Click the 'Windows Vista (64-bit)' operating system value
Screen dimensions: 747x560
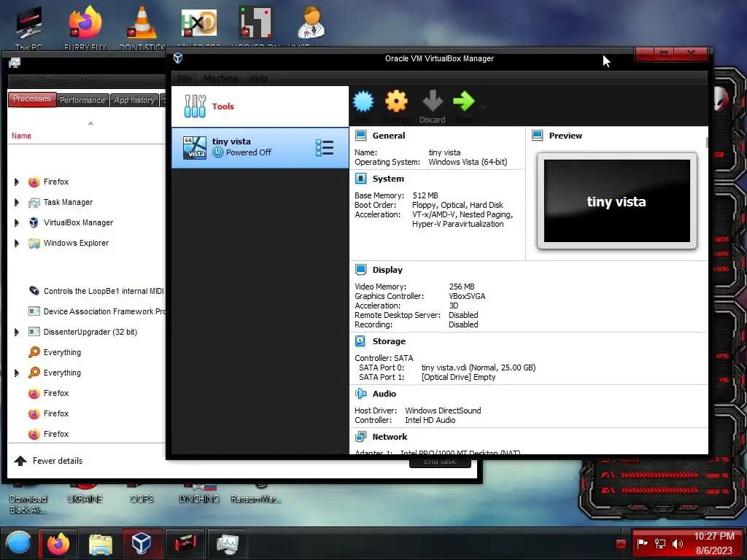[x=468, y=162]
